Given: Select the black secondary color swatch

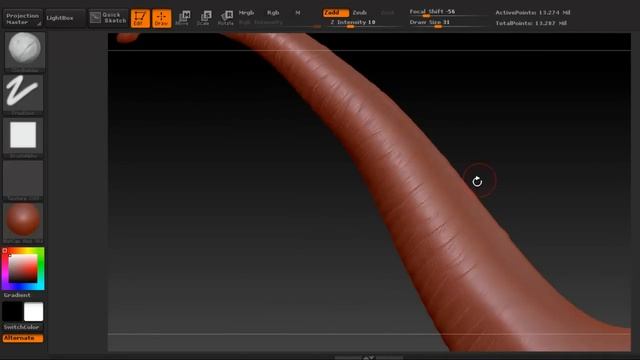Looking at the screenshot, I should 12,312.
